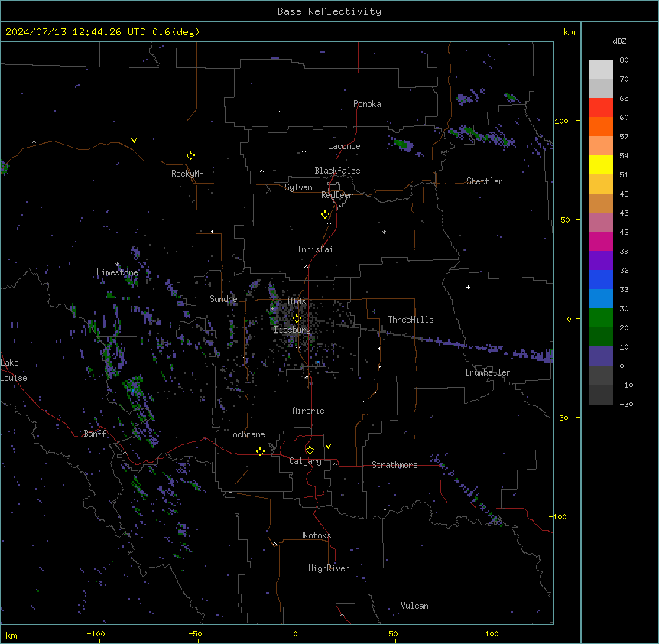Select the RockyMH map label

187,174
